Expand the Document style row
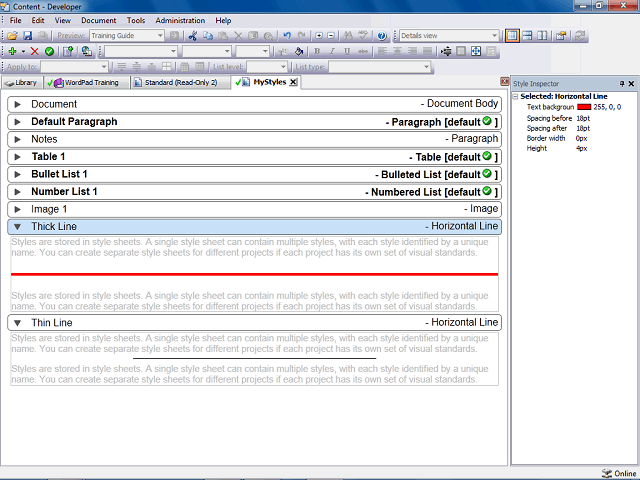The height and width of the screenshot is (480, 640). coord(18,104)
